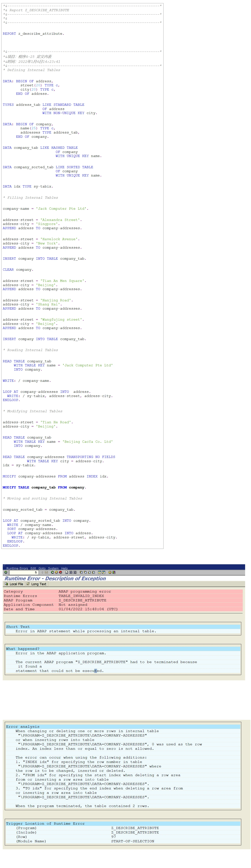The image size is (251, 868).
Task: Click the 'CLEAR company.' code line
Action: click(x=18, y=270)
